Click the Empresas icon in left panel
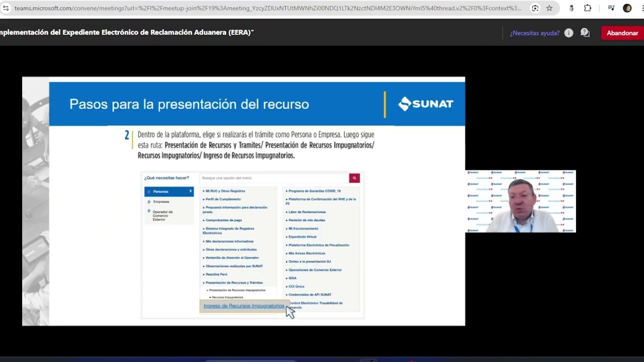 coord(149,202)
